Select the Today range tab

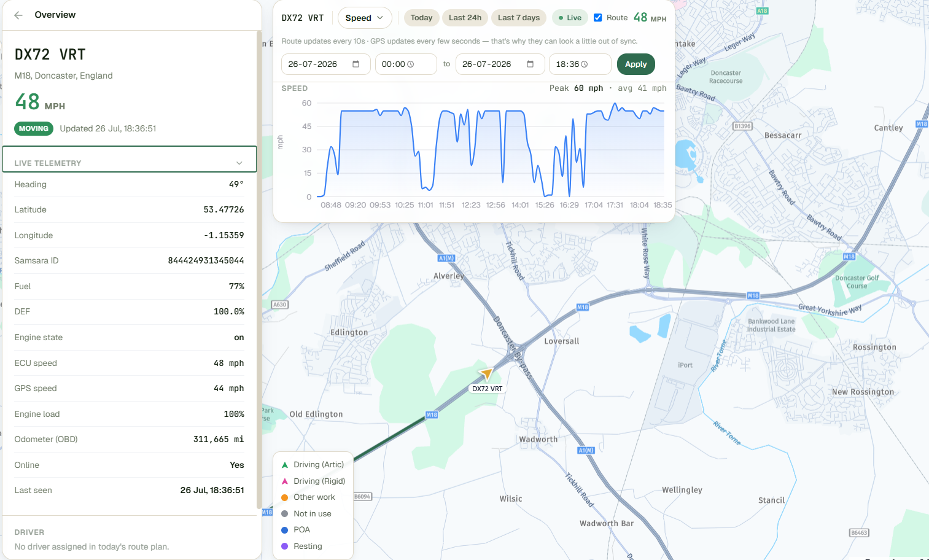421,18
